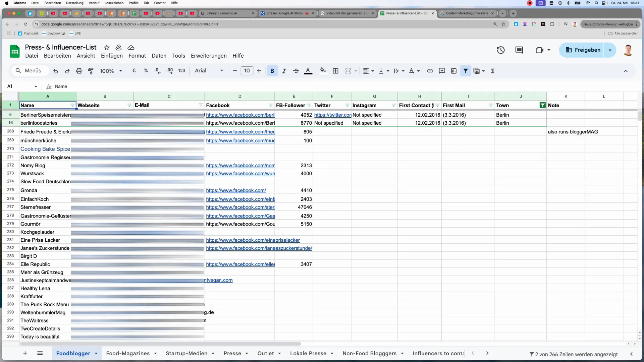
Task: Click the horizontal scrollbar thumb
Action: pos(160,344)
